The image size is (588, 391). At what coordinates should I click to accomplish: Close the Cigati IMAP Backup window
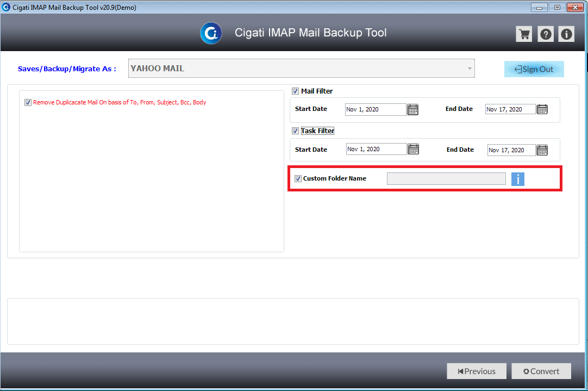(576, 8)
